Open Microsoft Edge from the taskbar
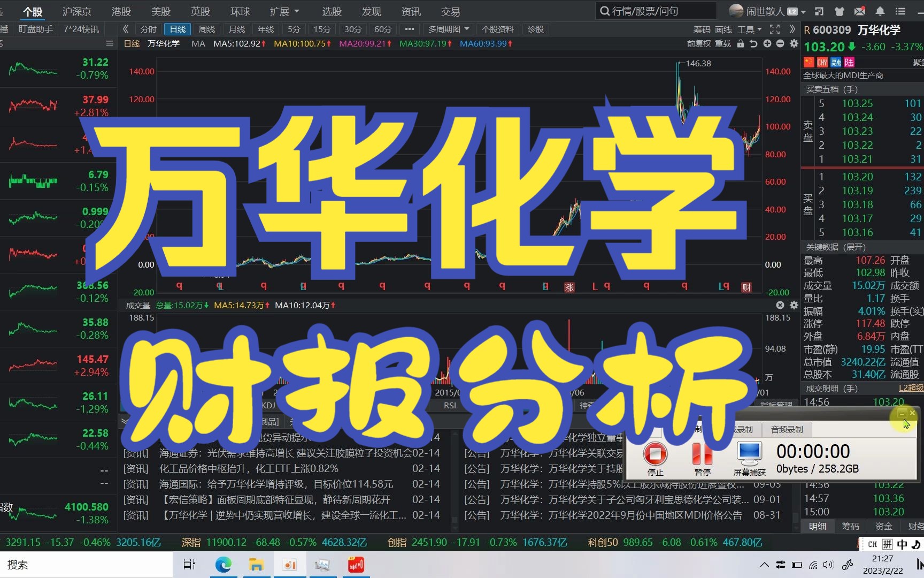924x578 pixels. 224,565
